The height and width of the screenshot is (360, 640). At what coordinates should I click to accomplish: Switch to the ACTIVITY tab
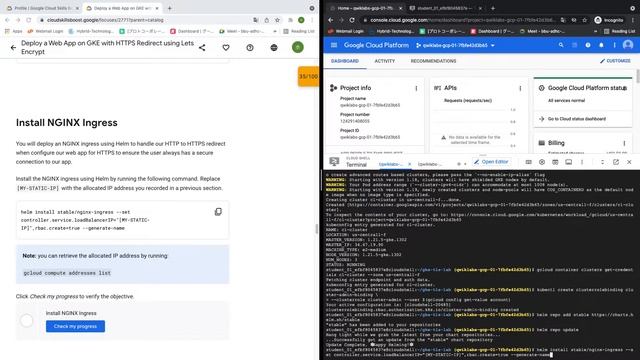click(384, 61)
